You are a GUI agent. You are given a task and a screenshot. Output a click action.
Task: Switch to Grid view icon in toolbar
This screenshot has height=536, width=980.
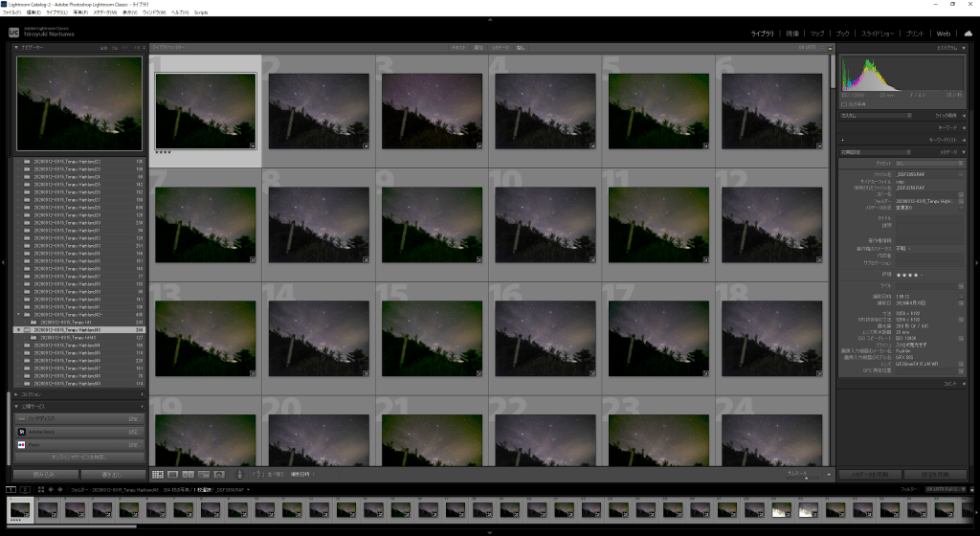tap(158, 474)
